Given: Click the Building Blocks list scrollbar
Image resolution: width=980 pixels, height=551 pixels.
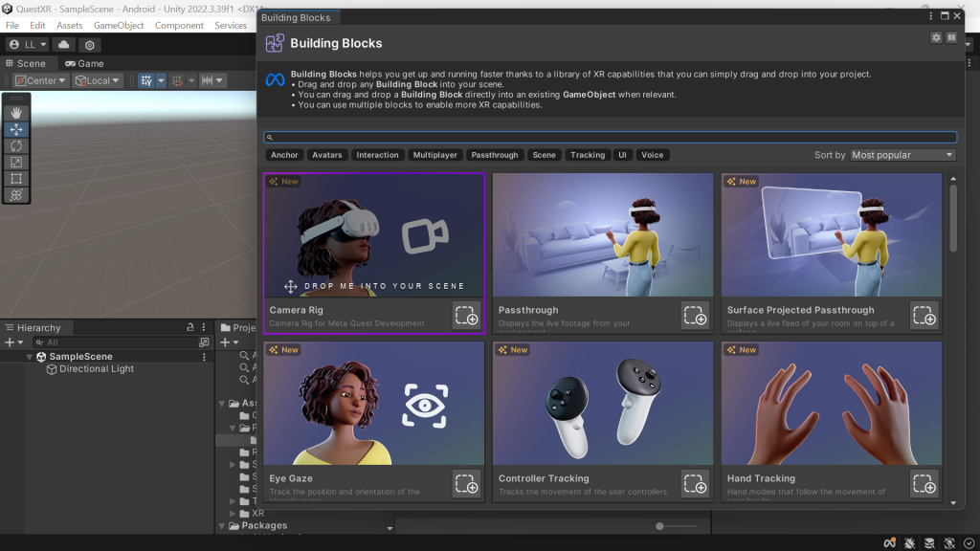Looking at the screenshot, I should tap(953, 219).
